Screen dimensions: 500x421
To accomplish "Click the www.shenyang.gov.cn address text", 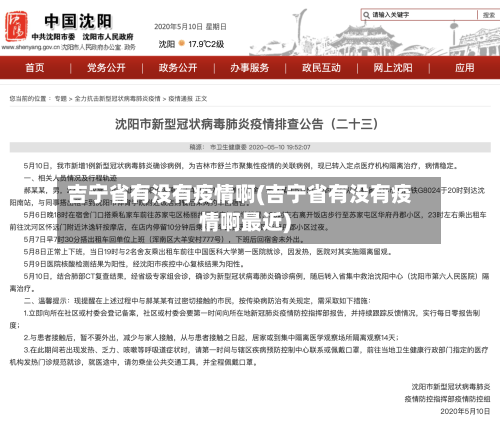I will tap(30, 47).
